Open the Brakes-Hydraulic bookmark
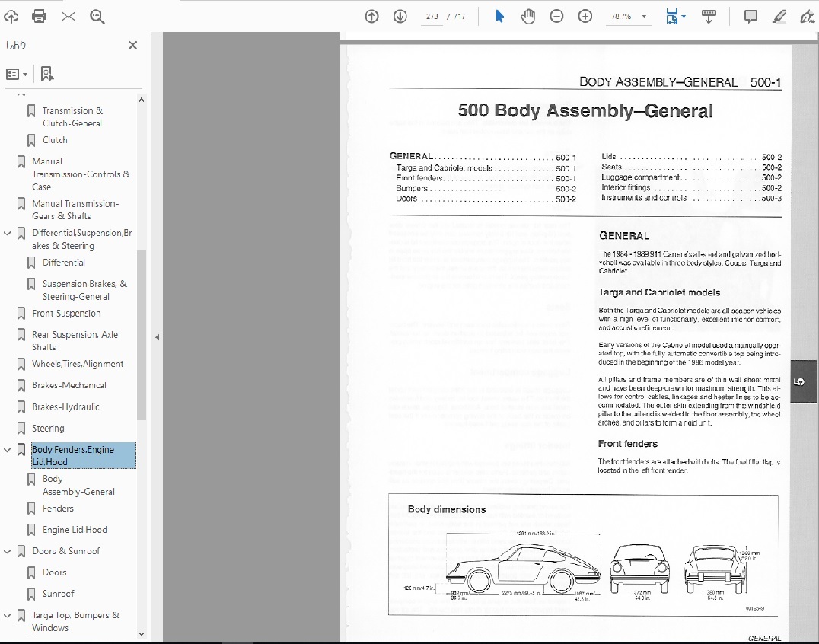819x644 pixels. pyautogui.click(x=65, y=406)
